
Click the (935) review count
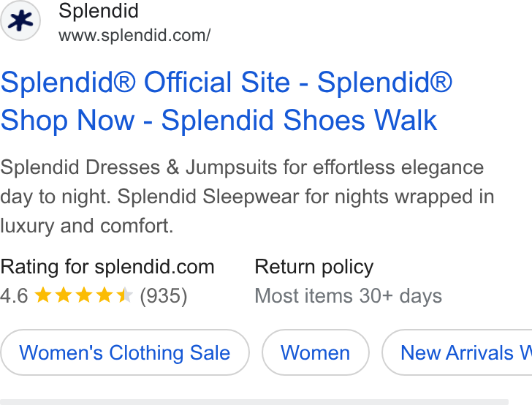pos(164,296)
